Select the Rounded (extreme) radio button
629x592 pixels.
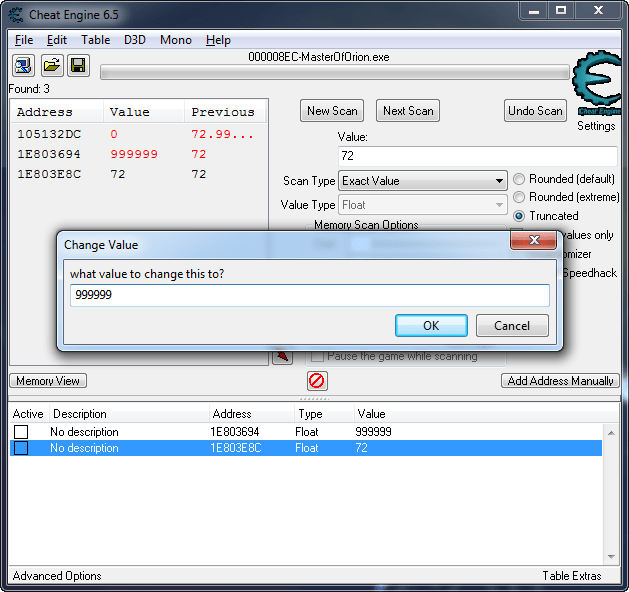tap(519, 197)
